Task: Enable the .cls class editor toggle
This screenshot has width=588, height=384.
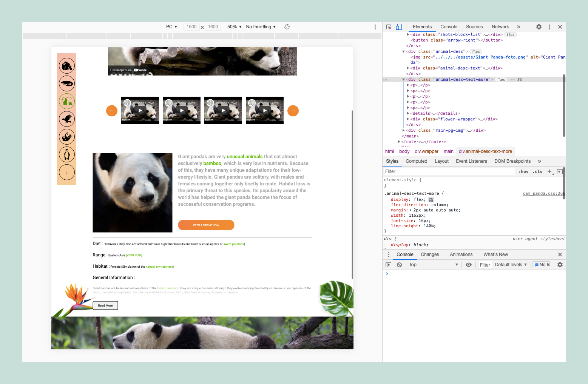Action: tap(537, 171)
